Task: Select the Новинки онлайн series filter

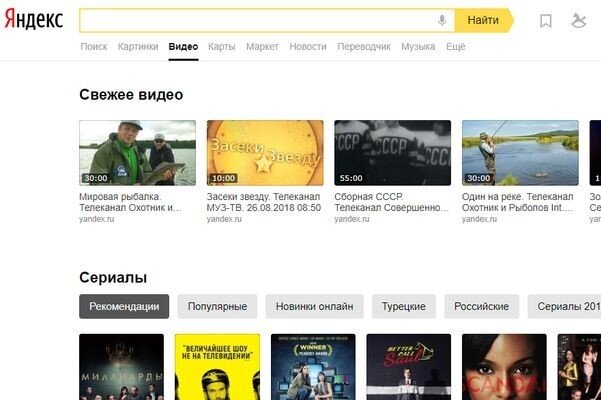Action: click(314, 307)
